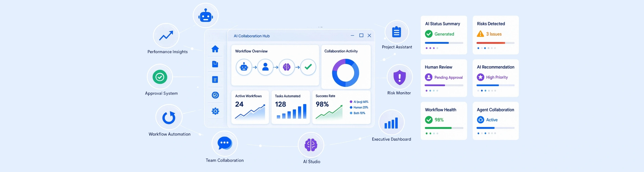Open the Team Collaboration chat icon
This screenshot has width=644, height=172.
point(224,143)
